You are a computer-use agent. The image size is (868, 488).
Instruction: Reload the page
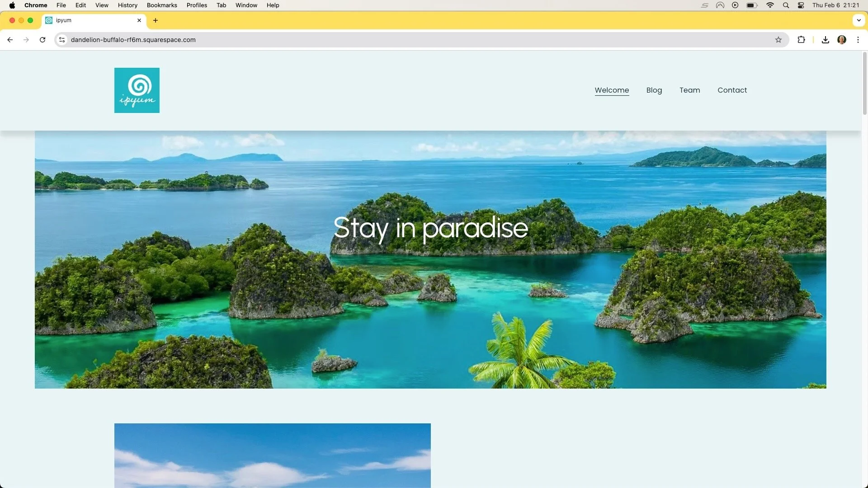(42, 40)
